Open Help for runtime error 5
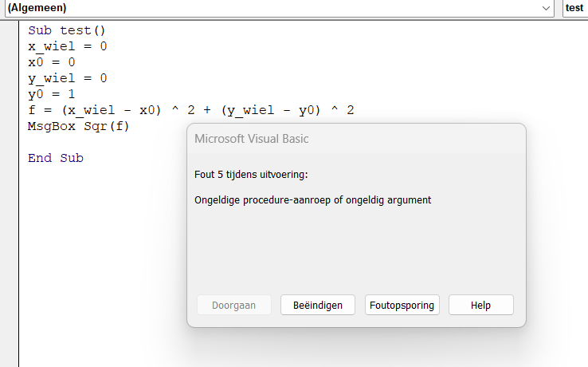 click(480, 305)
